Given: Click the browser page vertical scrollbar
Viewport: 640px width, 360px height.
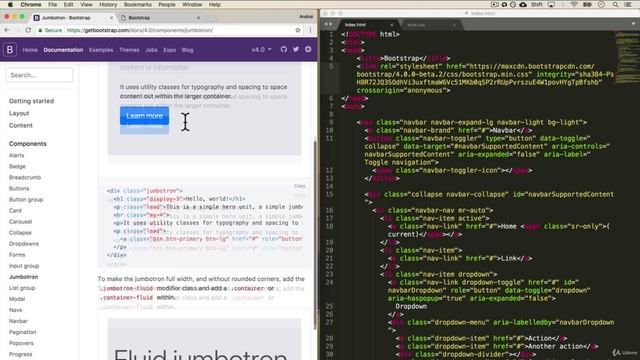Looking at the screenshot, I should pos(315,235).
